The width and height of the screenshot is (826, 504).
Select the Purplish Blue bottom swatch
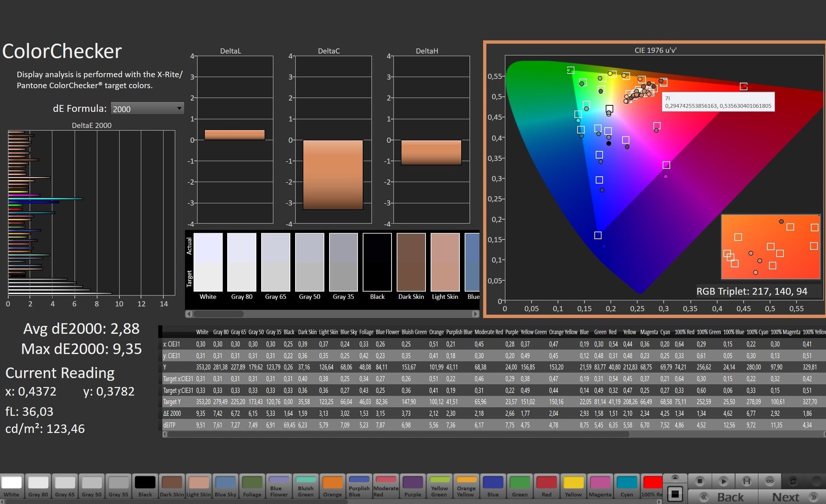click(359, 486)
